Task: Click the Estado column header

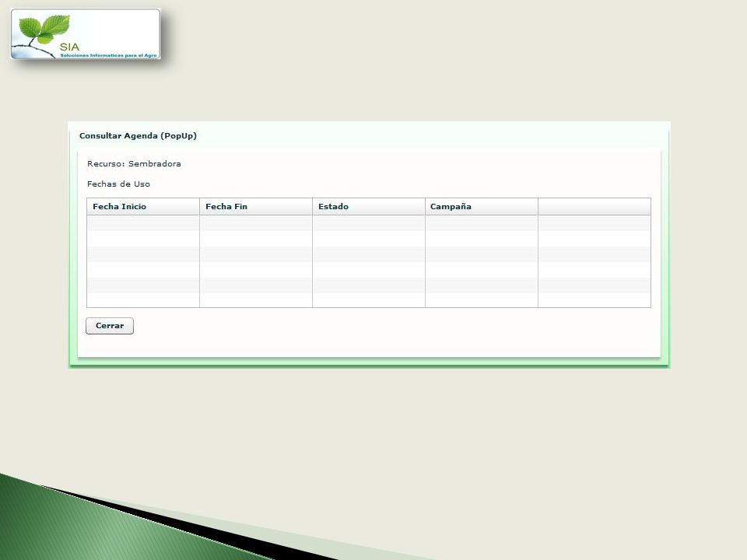Action: (369, 207)
